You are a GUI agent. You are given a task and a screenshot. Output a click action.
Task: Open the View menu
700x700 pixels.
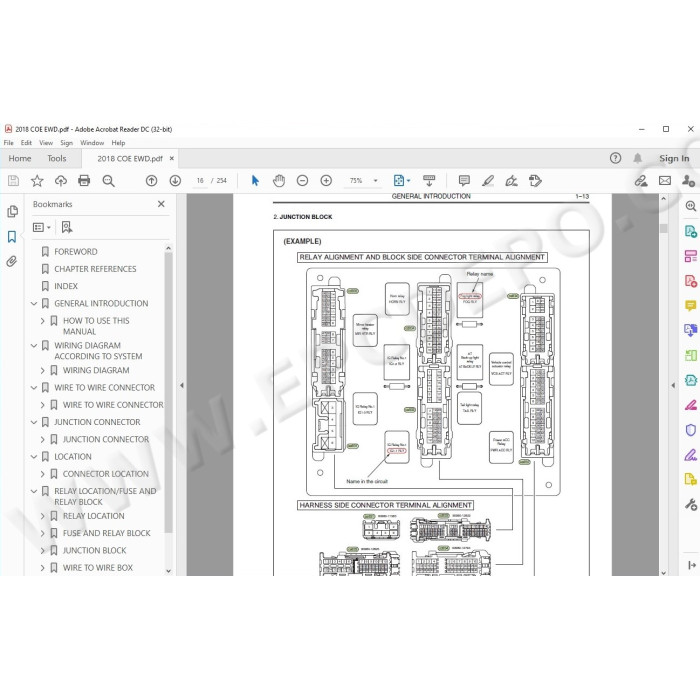pyautogui.click(x=46, y=143)
